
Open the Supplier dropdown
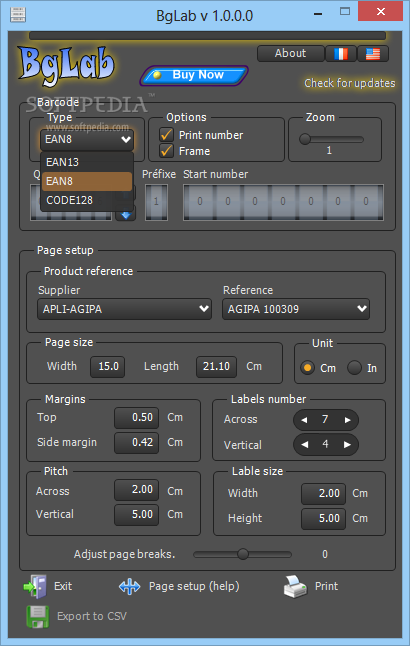pyautogui.click(x=124, y=309)
